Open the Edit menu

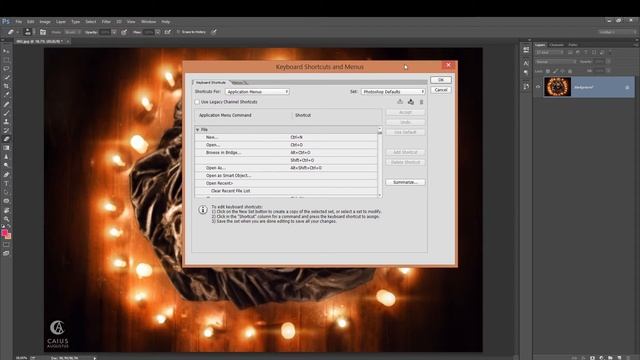pos(31,22)
